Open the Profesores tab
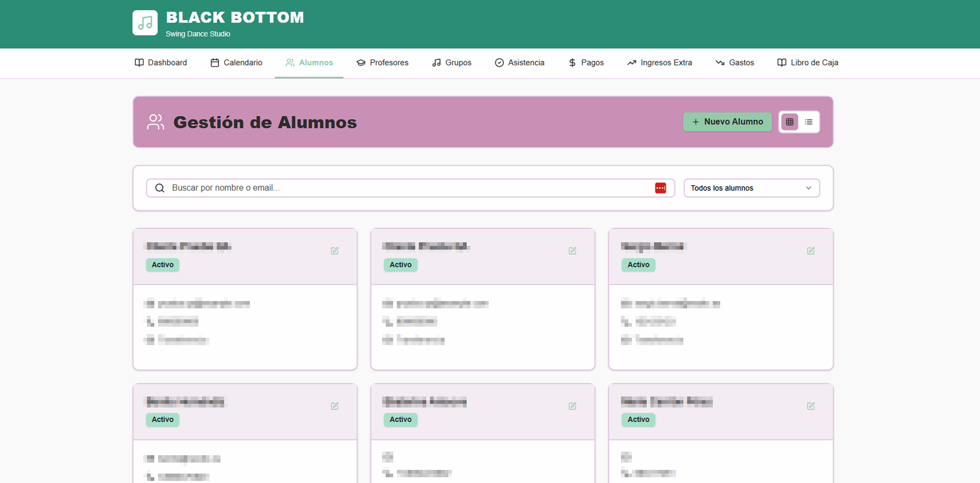 click(x=382, y=63)
